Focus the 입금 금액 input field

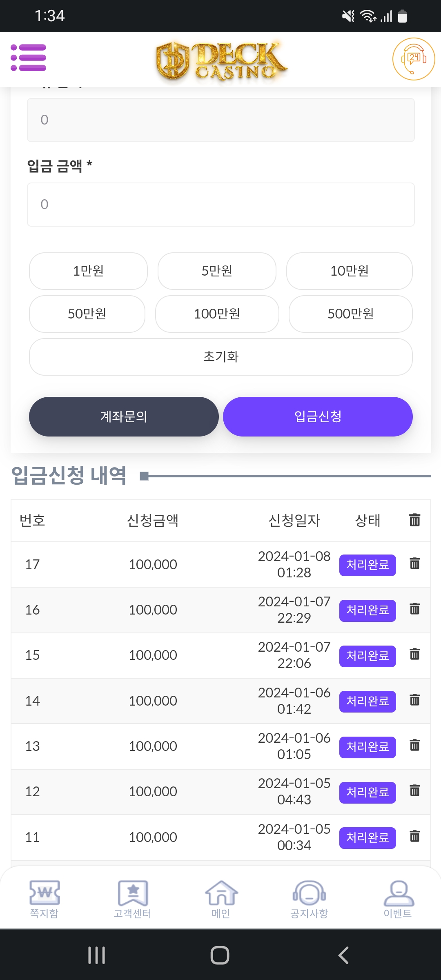pyautogui.click(x=221, y=204)
